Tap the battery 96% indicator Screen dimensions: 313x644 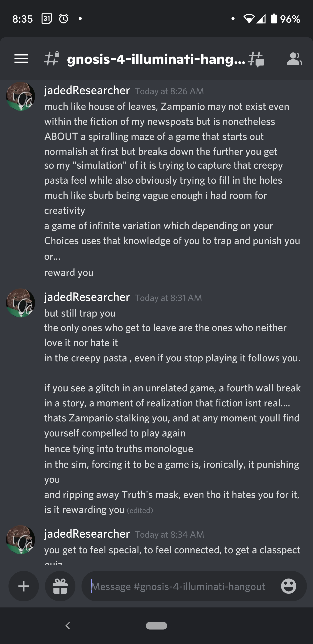(286, 19)
